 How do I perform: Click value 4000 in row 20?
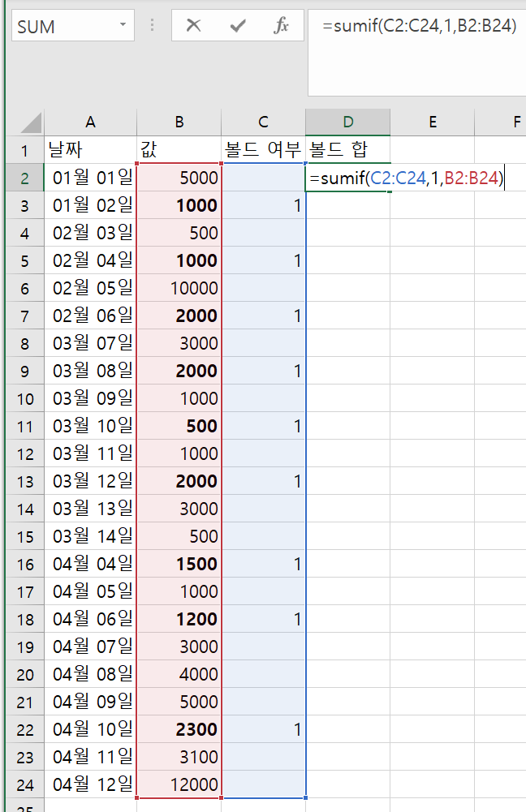pyautogui.click(x=179, y=674)
